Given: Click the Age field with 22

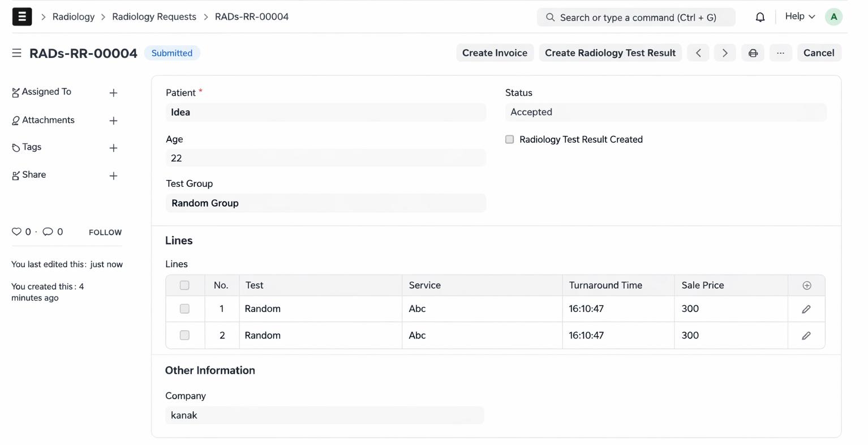Looking at the screenshot, I should point(326,158).
